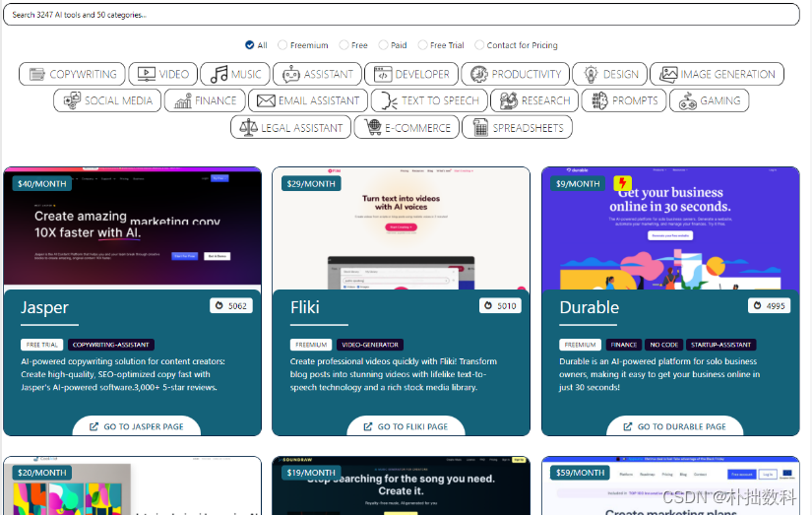The height and width of the screenshot is (515, 812).
Task: Click the Developer code-window icon
Action: tap(383, 74)
